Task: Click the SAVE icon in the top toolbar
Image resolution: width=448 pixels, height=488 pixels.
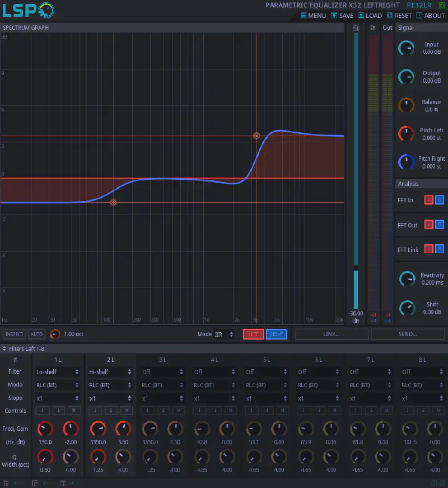Action: [335, 16]
